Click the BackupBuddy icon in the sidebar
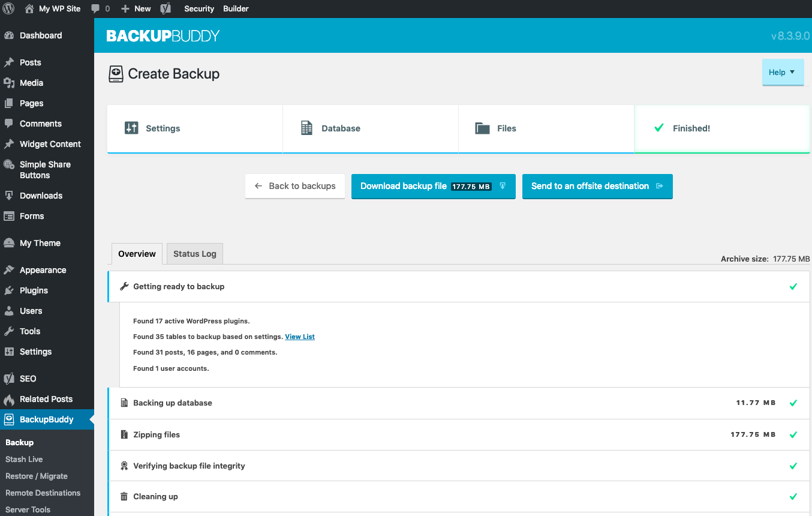 tap(9, 419)
